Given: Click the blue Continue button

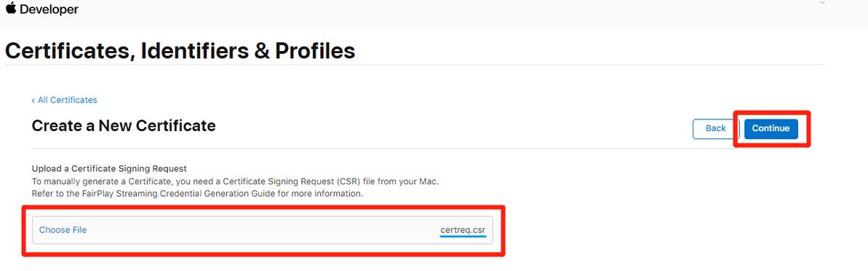Looking at the screenshot, I should coord(771,128).
